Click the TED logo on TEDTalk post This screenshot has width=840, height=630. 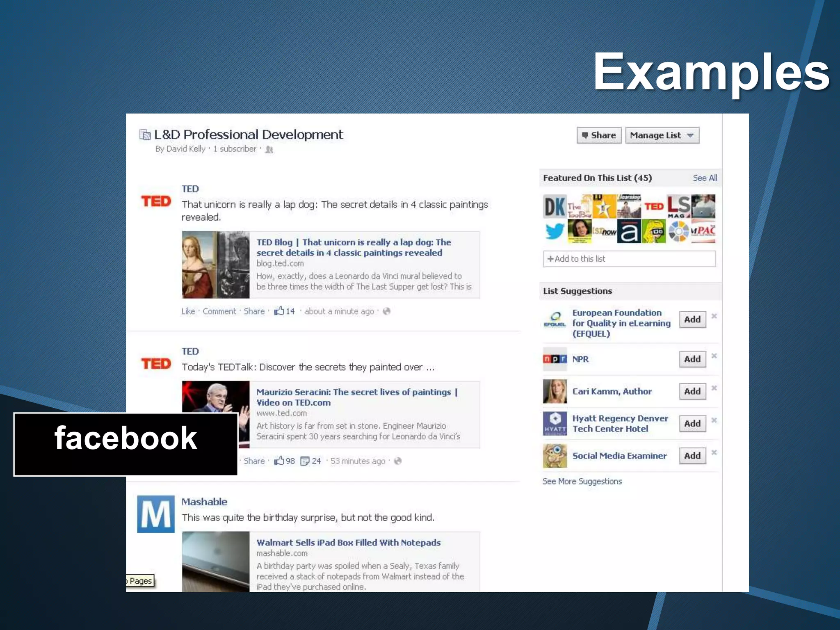(156, 364)
